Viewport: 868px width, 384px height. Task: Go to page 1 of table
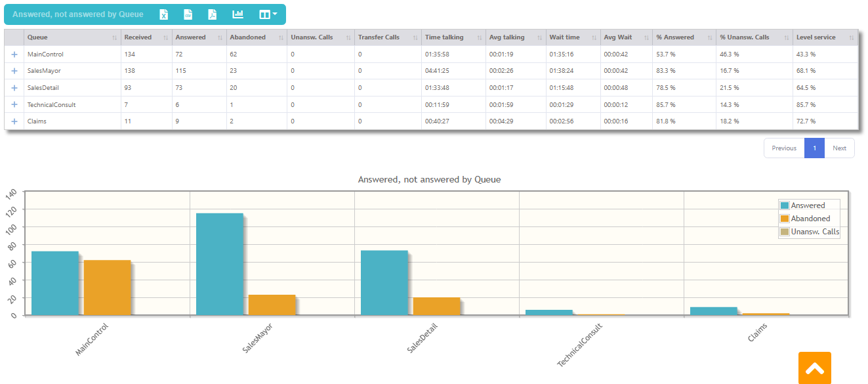click(x=814, y=148)
